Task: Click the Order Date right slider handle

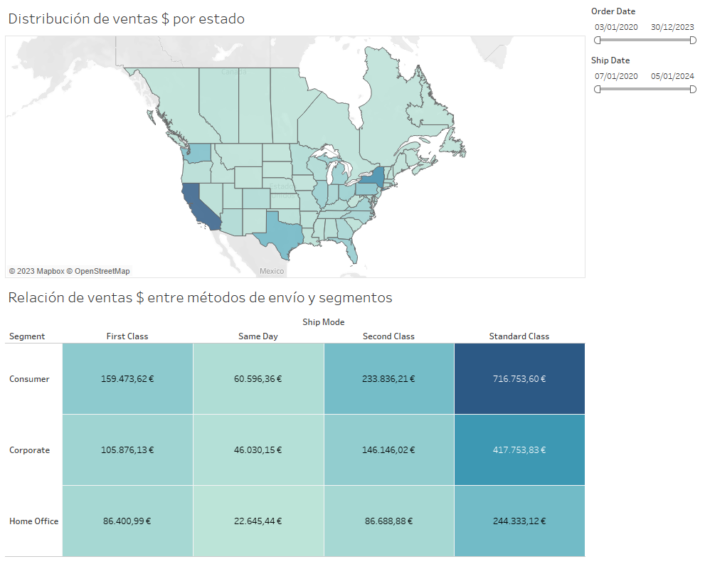Action: point(692,40)
